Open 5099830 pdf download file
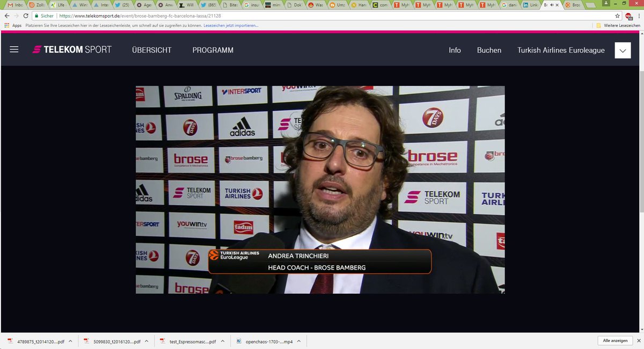The height and width of the screenshot is (349, 644). click(113, 341)
